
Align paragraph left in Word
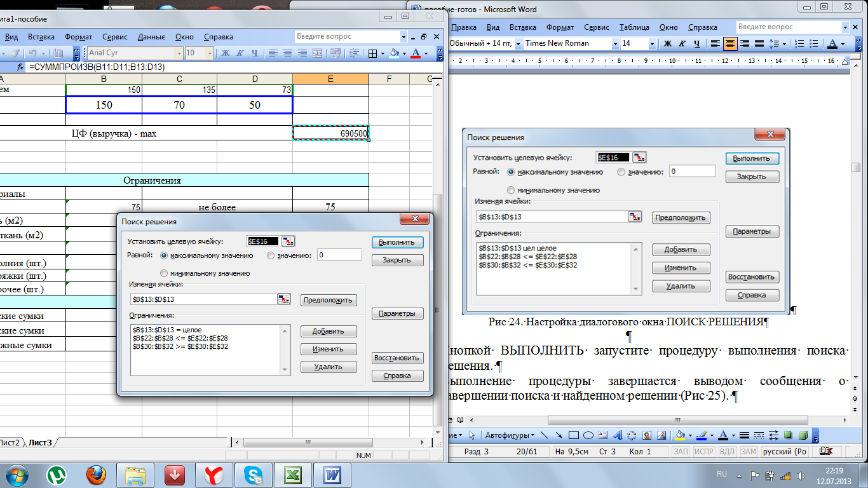click(715, 44)
